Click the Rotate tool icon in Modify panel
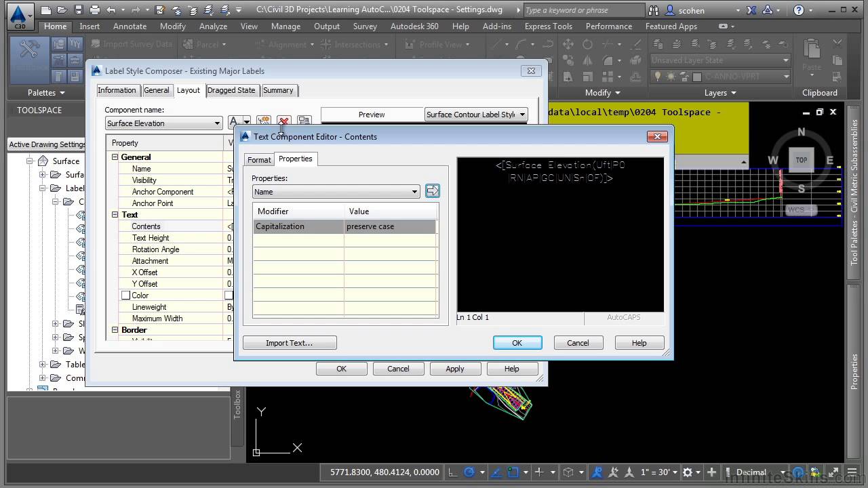 (x=587, y=44)
